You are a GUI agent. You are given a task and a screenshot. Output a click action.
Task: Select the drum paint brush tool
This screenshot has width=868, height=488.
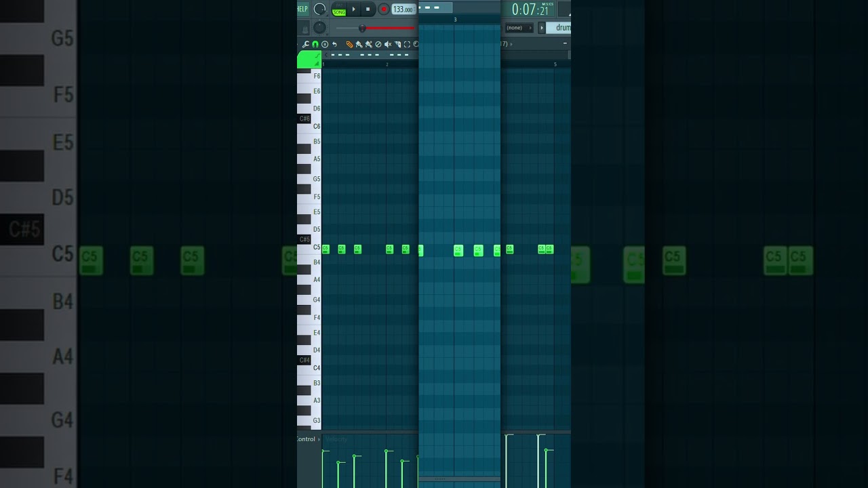click(x=368, y=44)
